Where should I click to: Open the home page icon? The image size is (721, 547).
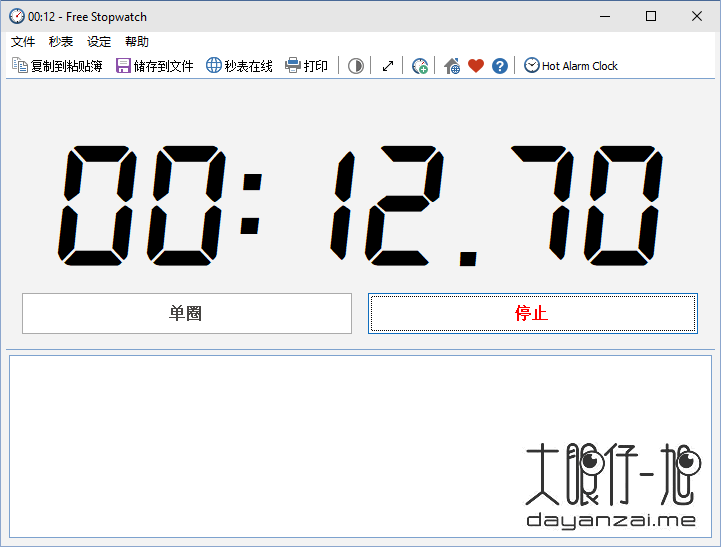coord(452,66)
